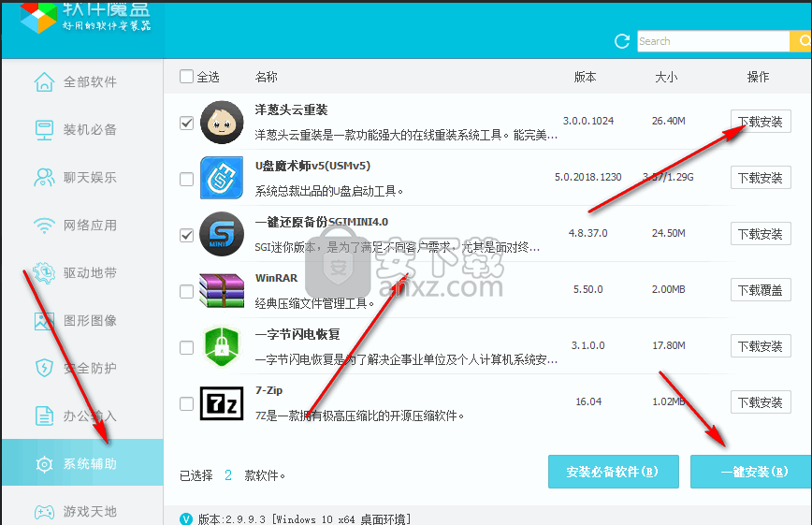Viewport: 812px width, 525px height.
Task: Click the 操作 column header
Action: 758,78
